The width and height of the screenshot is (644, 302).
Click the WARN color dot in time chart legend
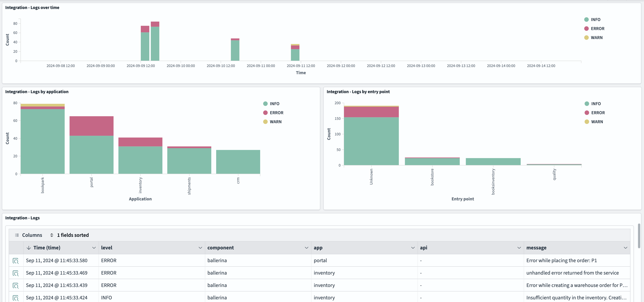click(586, 38)
